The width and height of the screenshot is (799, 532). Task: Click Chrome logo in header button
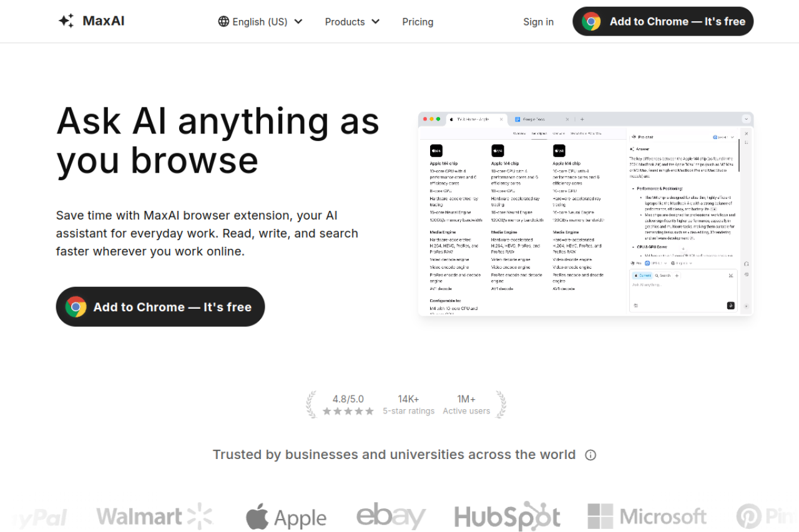click(x=591, y=21)
